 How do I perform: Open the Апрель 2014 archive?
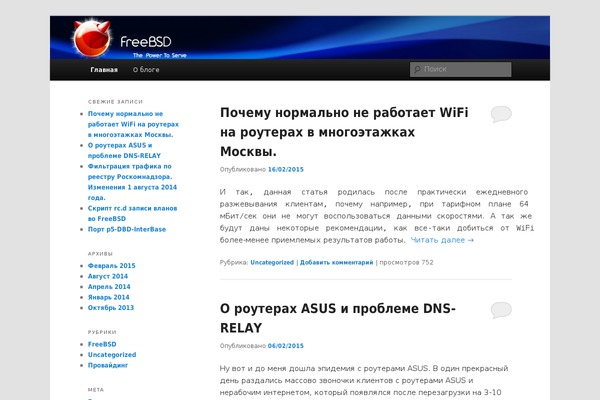tap(109, 287)
